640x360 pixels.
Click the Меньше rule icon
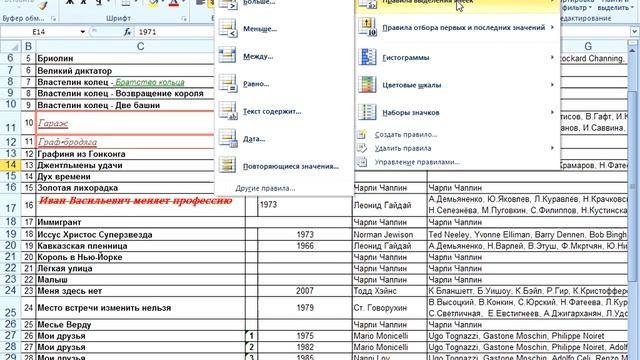[x=227, y=29]
